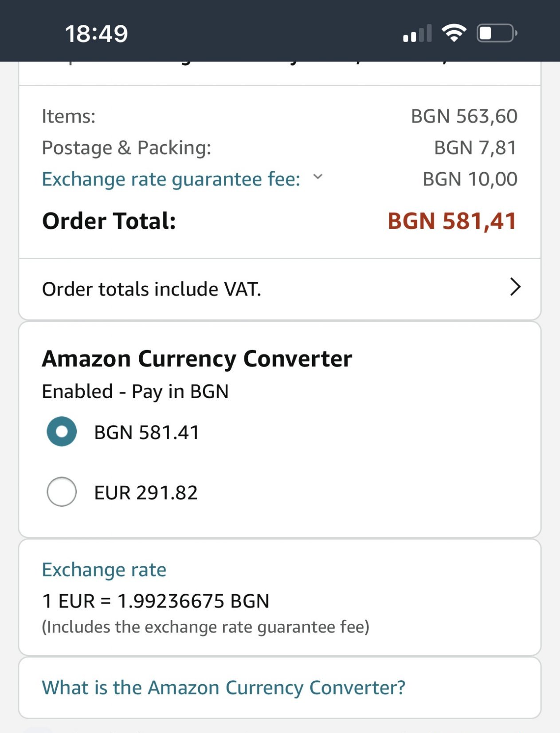Open VAT details with the right arrow

pos(515,287)
